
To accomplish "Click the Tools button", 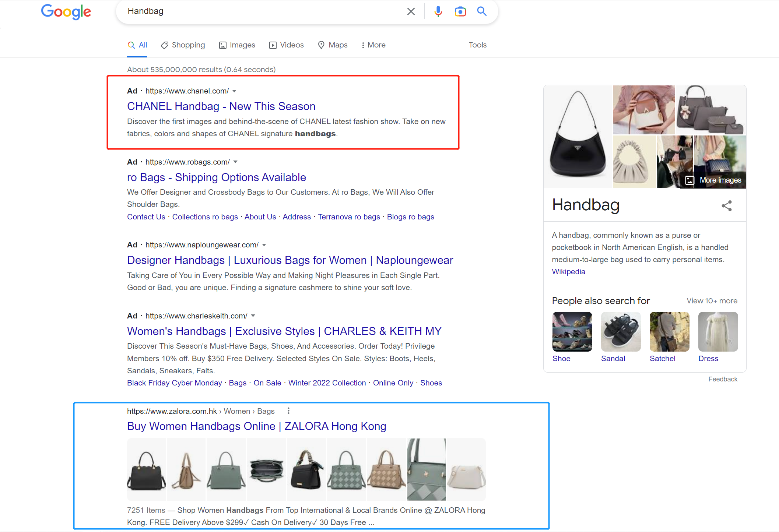I will (477, 45).
